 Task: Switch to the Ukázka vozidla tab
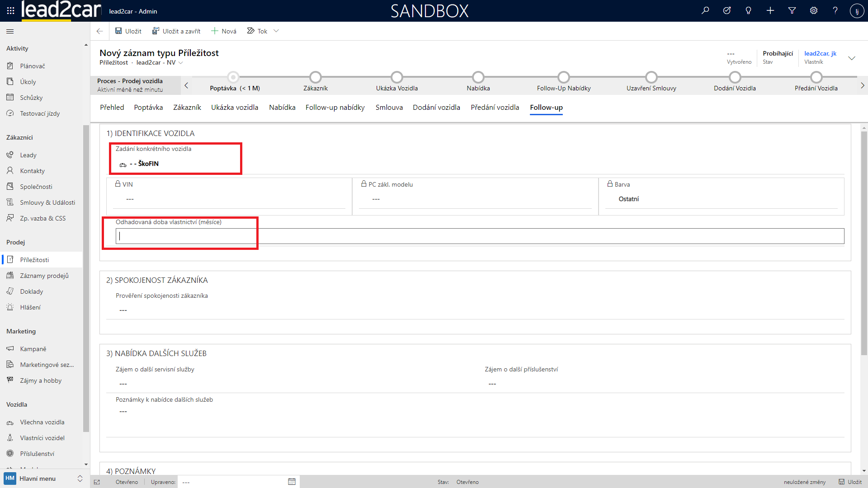[x=235, y=108]
